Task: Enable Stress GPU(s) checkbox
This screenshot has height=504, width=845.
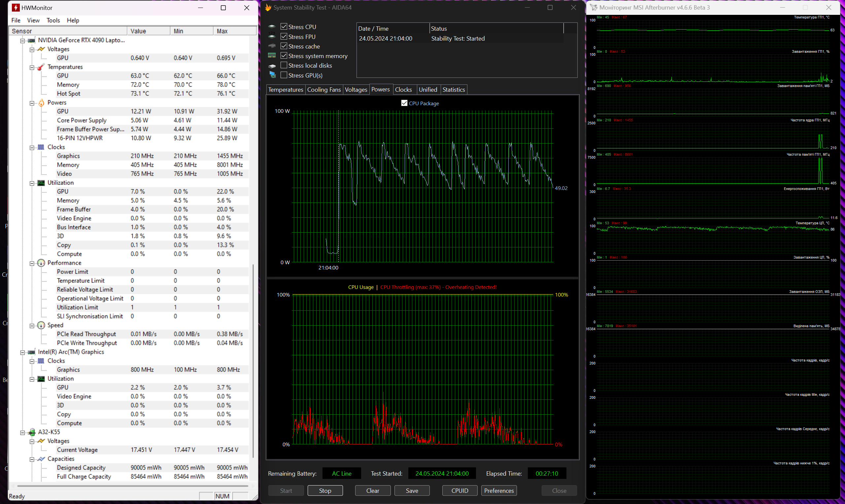Action: coord(284,75)
